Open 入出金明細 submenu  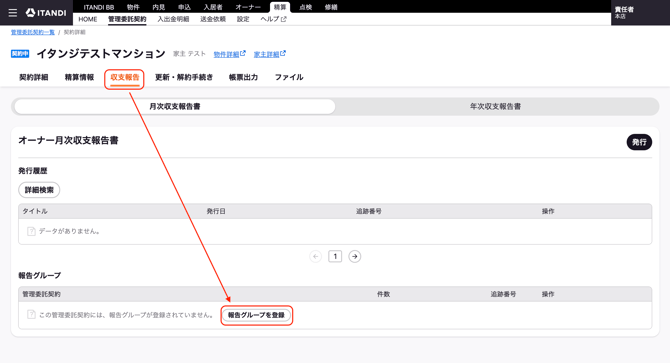[x=173, y=19]
